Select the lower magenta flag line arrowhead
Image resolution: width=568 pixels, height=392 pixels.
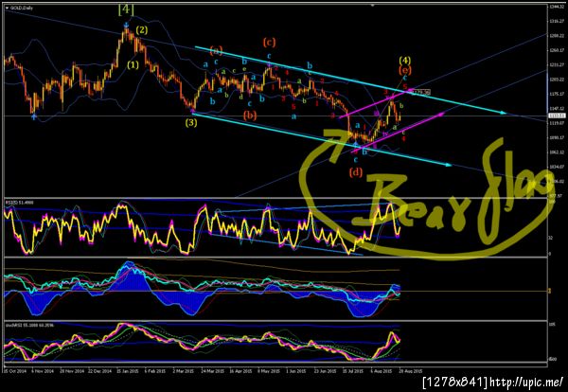[x=441, y=115]
